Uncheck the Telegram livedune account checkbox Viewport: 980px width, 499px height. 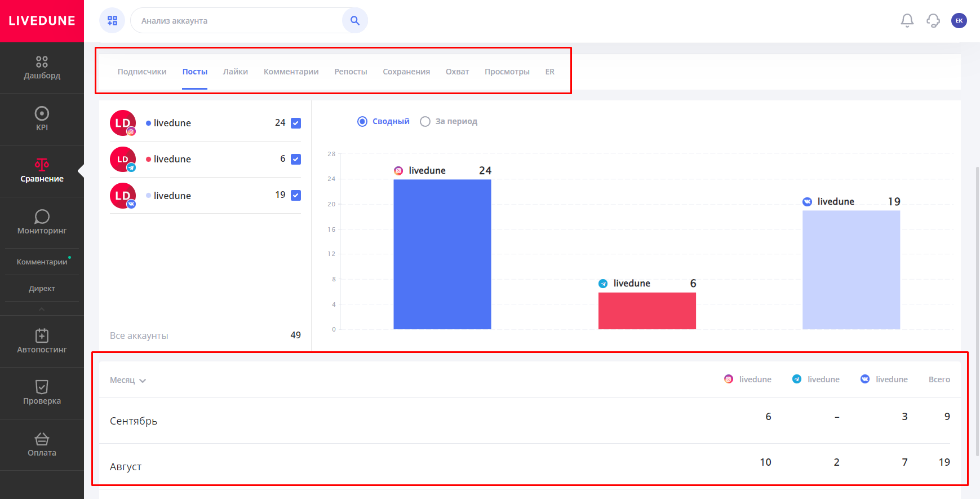(x=296, y=159)
